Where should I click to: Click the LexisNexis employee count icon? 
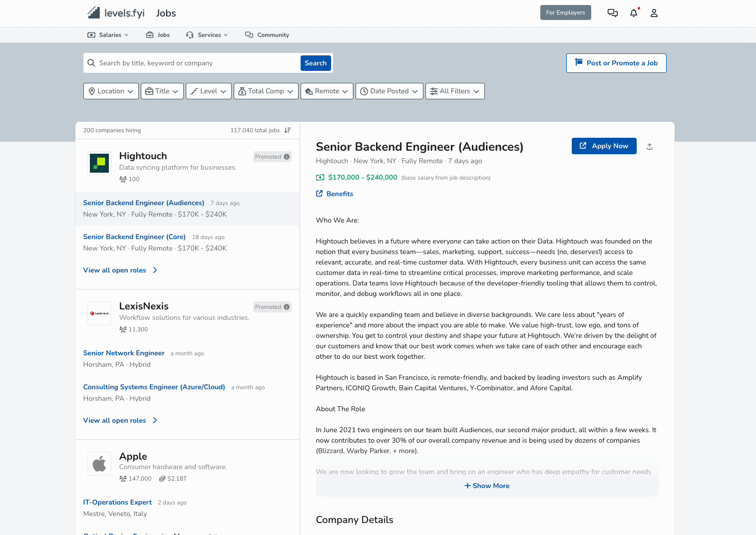(x=123, y=329)
